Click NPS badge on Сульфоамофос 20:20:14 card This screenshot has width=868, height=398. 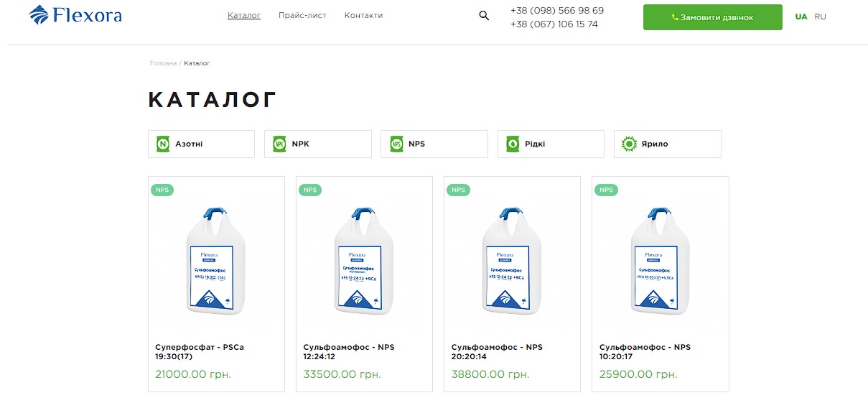pyautogui.click(x=458, y=190)
